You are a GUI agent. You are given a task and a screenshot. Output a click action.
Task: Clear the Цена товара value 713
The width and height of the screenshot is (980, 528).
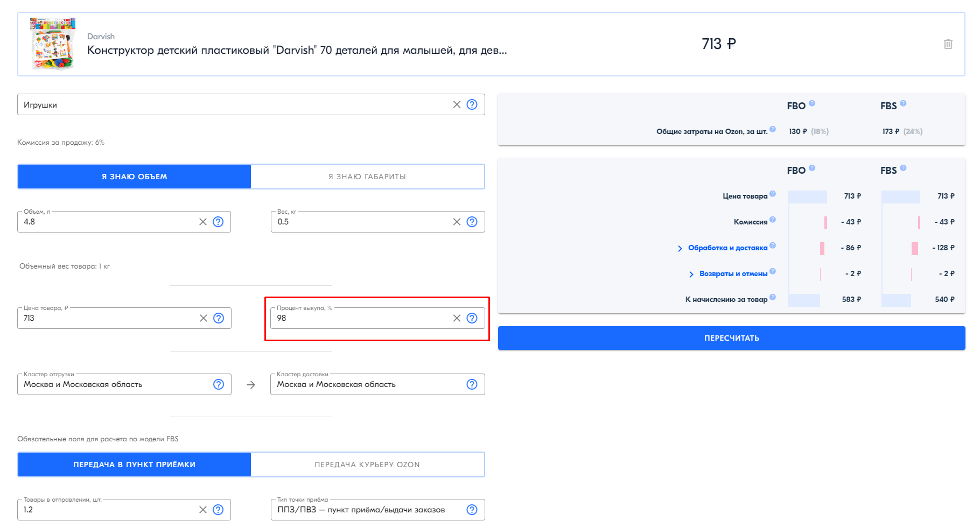click(x=204, y=318)
